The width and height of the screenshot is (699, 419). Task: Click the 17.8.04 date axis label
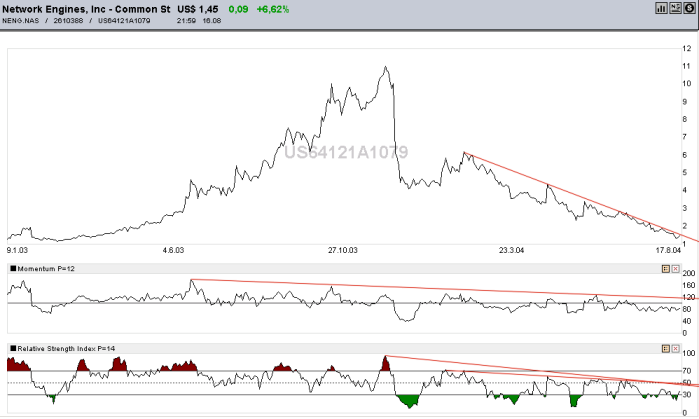coord(668,250)
